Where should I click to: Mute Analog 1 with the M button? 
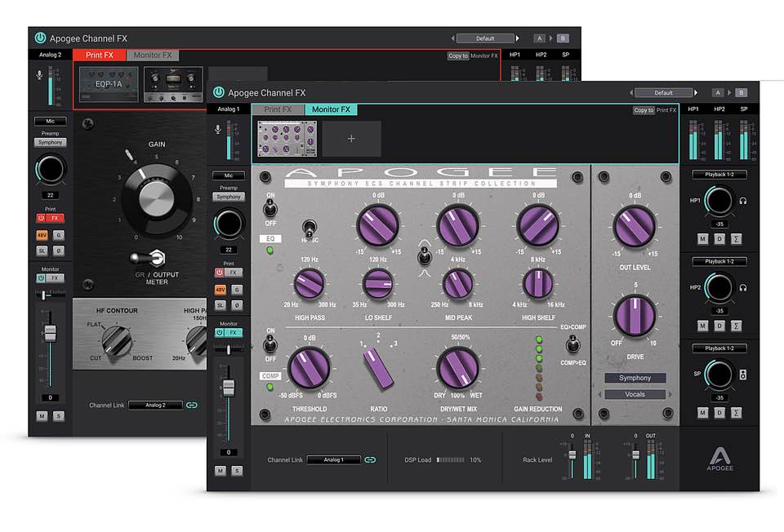(220, 470)
